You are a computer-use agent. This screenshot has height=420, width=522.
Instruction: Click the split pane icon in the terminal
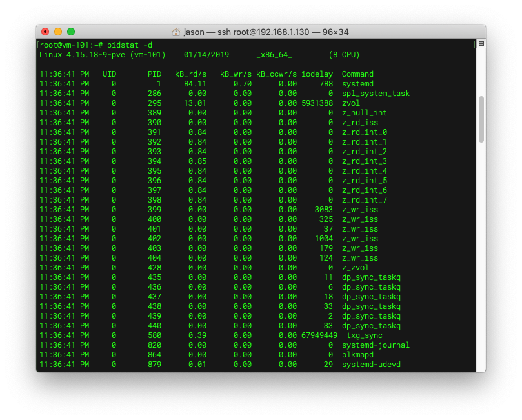pos(481,43)
